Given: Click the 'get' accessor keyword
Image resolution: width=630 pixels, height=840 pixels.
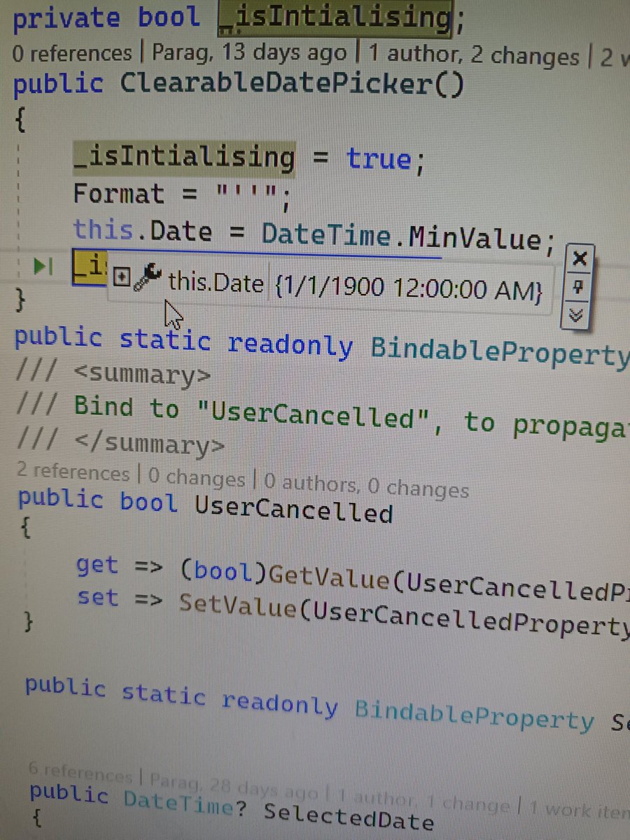Looking at the screenshot, I should click(x=98, y=566).
